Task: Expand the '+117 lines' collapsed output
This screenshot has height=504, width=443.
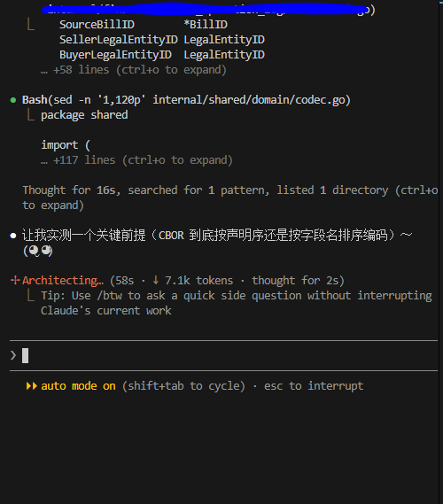Action: point(136,160)
